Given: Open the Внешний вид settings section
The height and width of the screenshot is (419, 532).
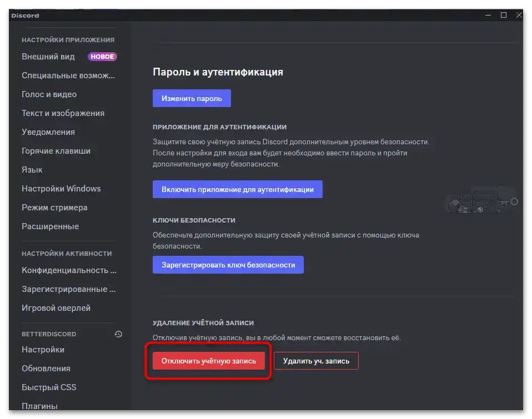Looking at the screenshot, I should (x=48, y=56).
